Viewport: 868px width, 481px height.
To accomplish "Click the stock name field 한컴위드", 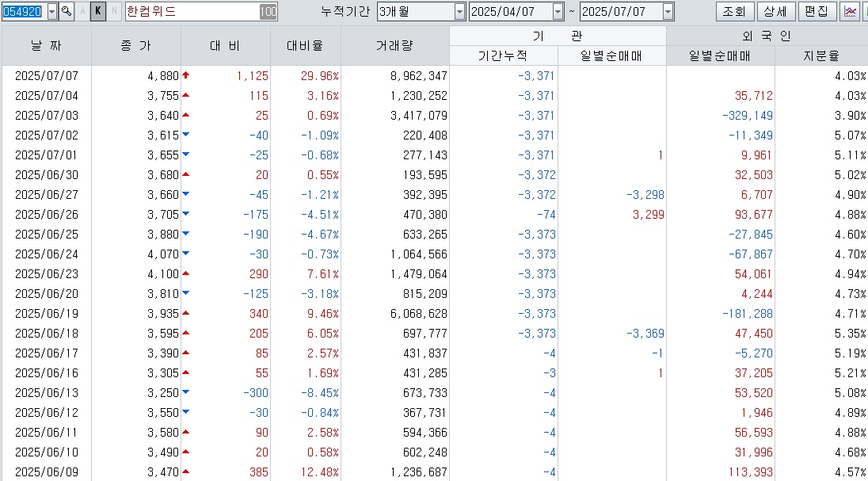I will pos(192,12).
